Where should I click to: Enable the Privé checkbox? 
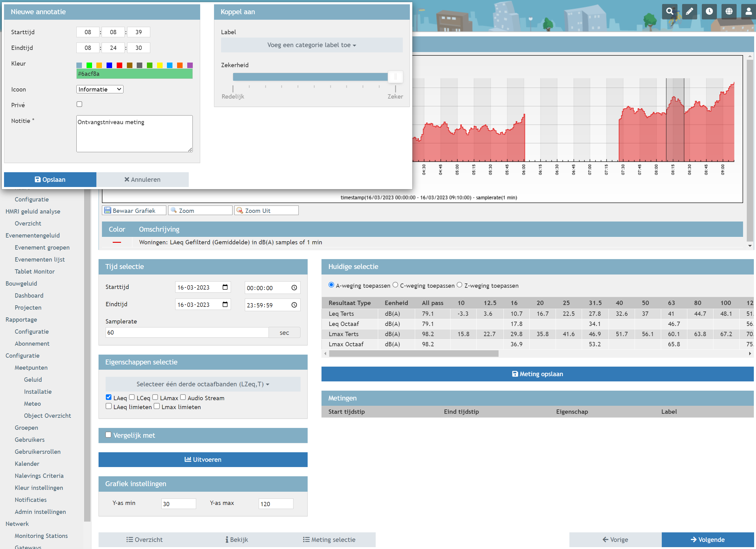pos(79,104)
